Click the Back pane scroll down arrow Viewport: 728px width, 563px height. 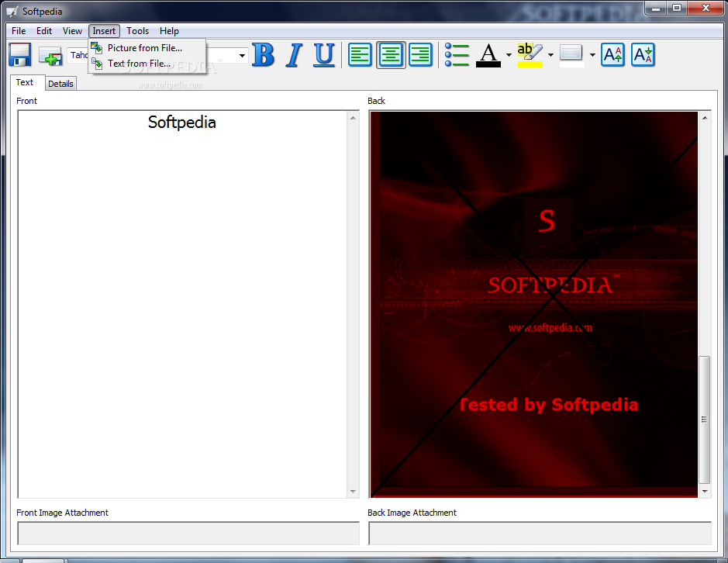tap(705, 492)
